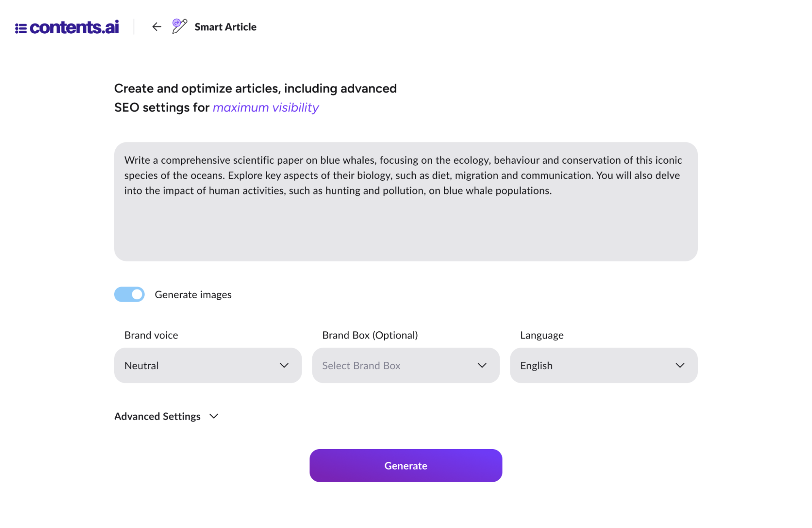This screenshot has width=812, height=528.
Task: Disable the Generate images toggle
Action: pos(129,294)
